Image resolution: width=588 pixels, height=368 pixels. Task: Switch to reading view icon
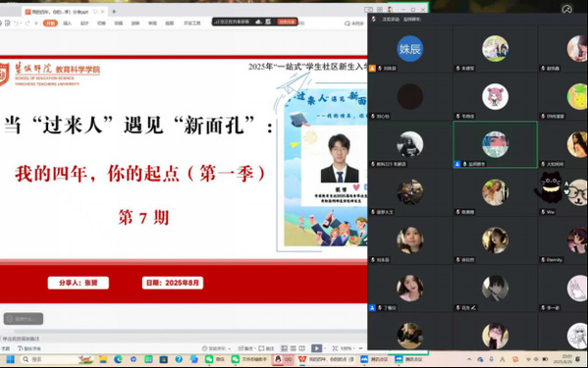302,348
